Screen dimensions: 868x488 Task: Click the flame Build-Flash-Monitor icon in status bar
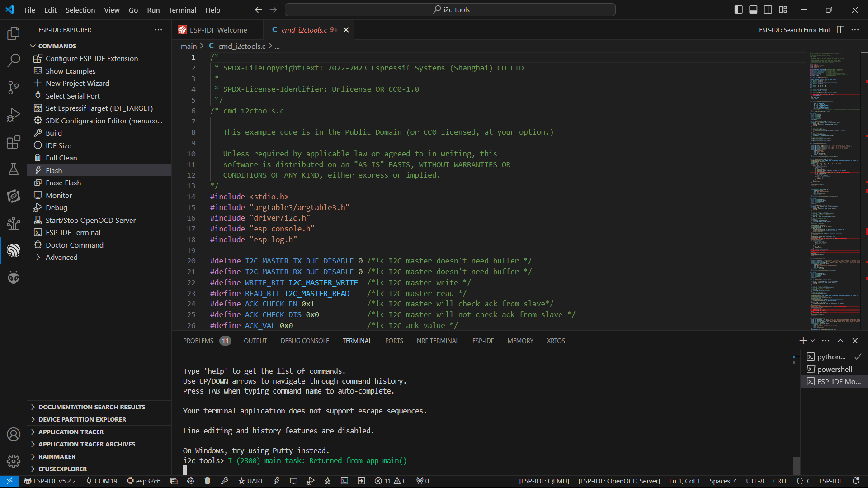click(x=327, y=481)
